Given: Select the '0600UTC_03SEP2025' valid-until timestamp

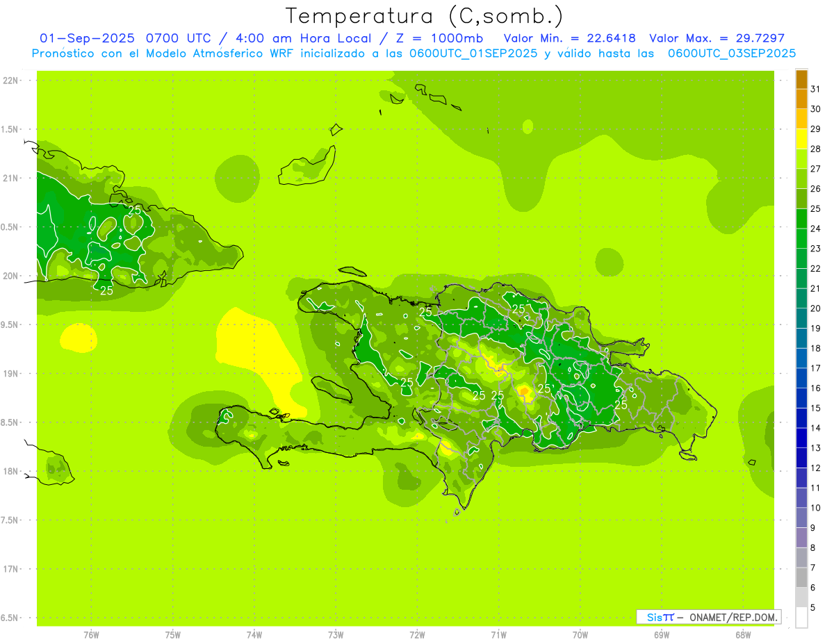Looking at the screenshot, I should click(x=732, y=53).
